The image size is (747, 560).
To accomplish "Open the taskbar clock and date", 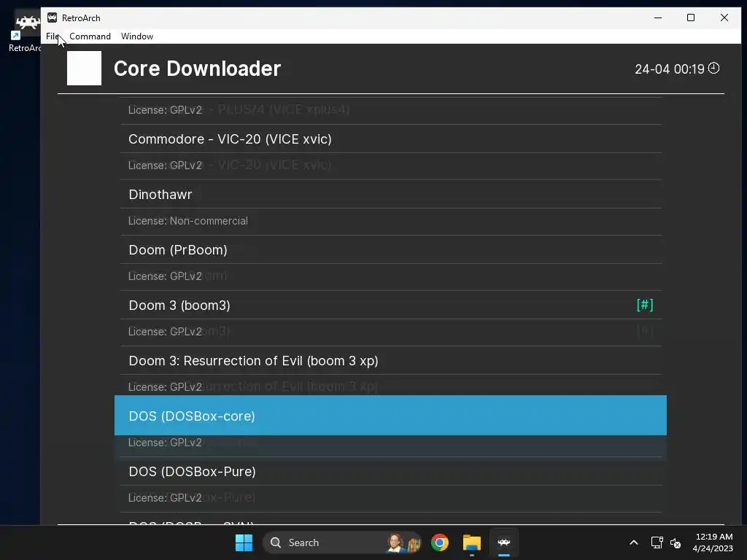I will pos(713,542).
